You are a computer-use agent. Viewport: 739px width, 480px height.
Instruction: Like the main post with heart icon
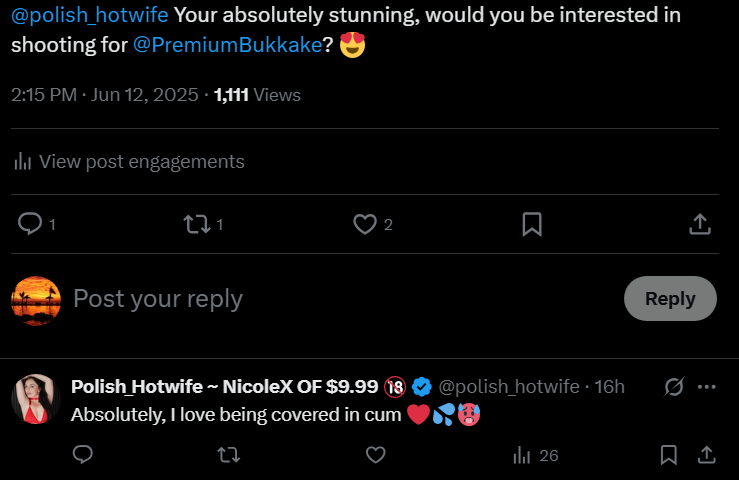click(x=365, y=224)
